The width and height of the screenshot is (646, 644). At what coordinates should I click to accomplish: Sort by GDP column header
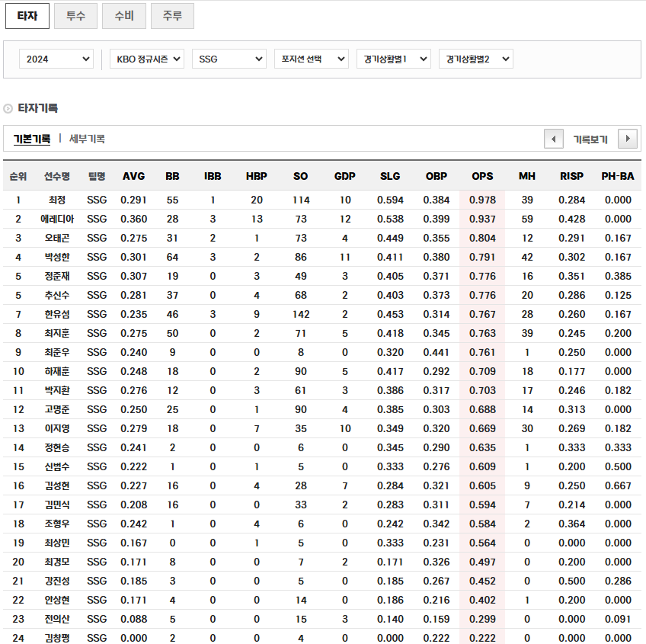(x=345, y=177)
